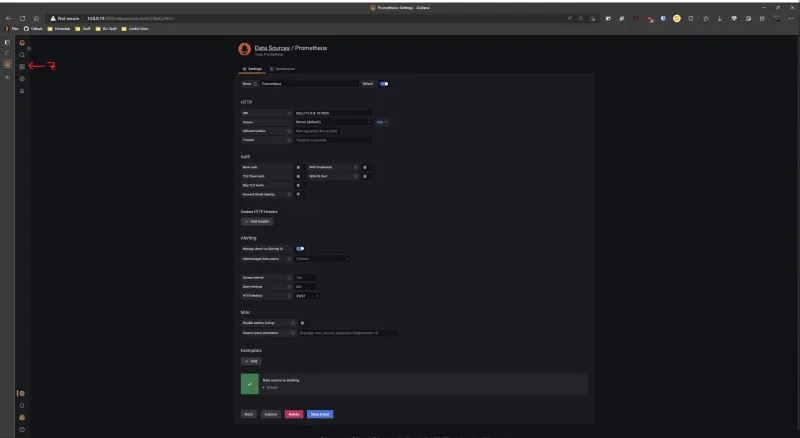Screen dimensions: 800x438
Task: Focus the Name field containing Prometheus
Action: point(309,84)
